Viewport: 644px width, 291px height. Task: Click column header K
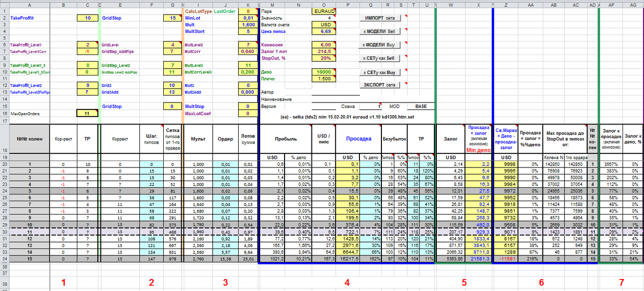pos(248,4)
